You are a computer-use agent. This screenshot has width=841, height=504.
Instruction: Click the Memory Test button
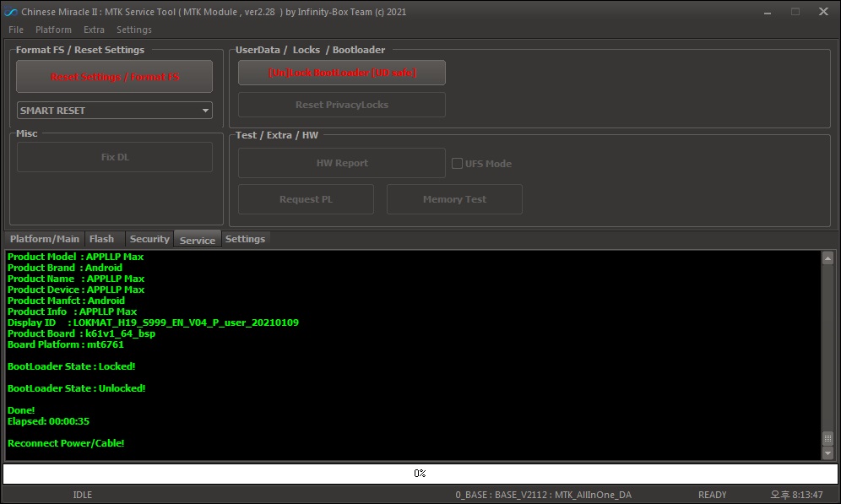coord(454,199)
